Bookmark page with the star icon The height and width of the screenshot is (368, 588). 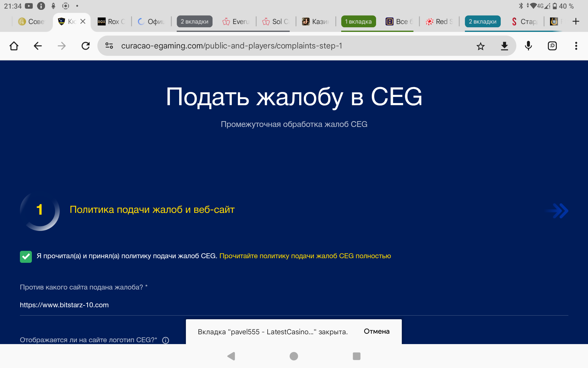481,46
